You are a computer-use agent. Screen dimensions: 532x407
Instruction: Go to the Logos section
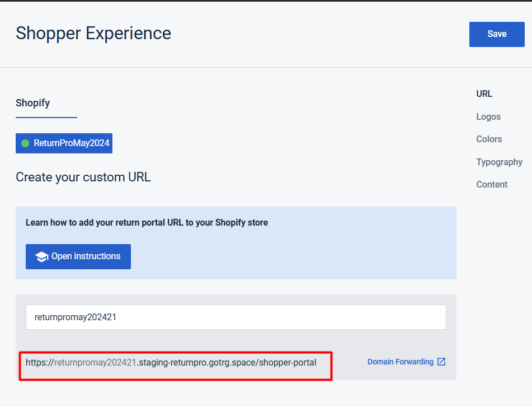click(x=488, y=116)
